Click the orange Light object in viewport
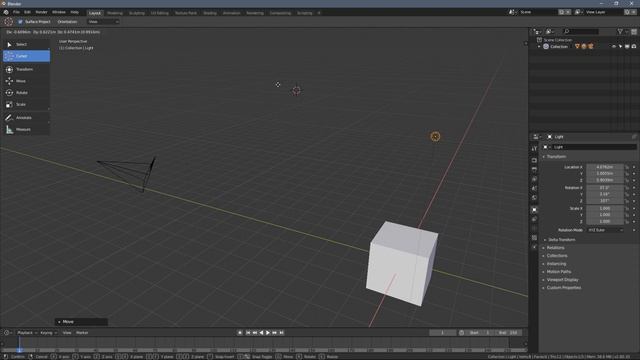This screenshot has height=360, width=640. pos(435,136)
